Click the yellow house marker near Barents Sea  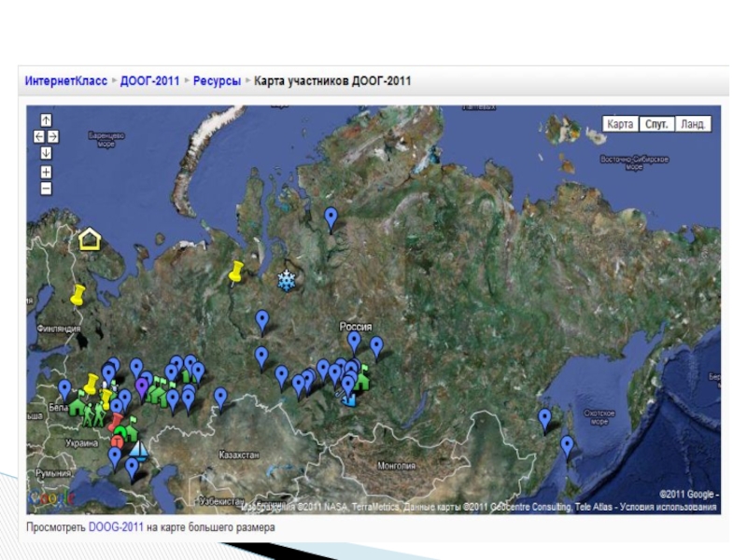pos(89,239)
